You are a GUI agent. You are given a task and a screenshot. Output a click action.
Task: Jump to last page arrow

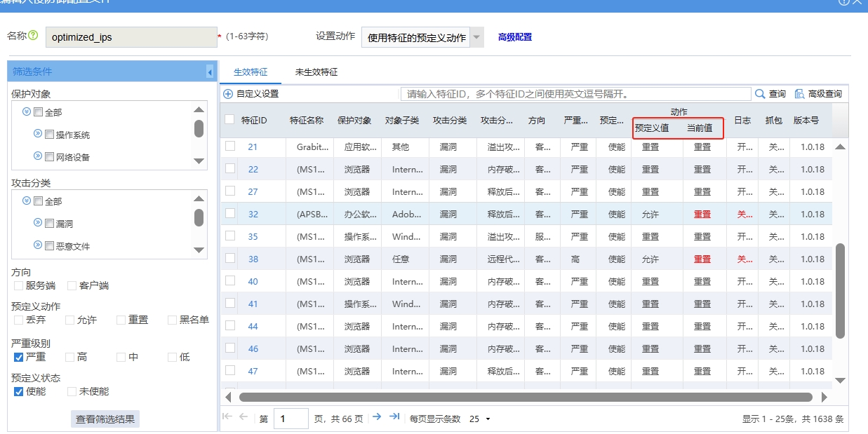coord(394,417)
